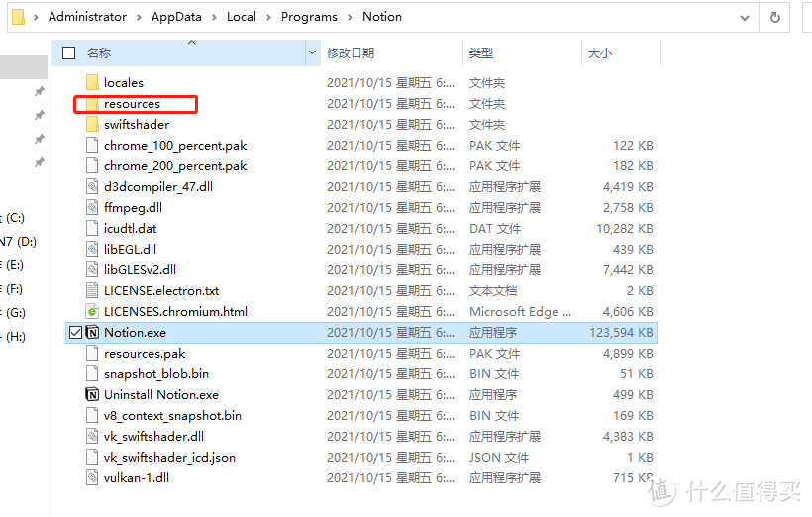The image size is (812, 517).
Task: Select the locales folder icon
Action: [93, 83]
